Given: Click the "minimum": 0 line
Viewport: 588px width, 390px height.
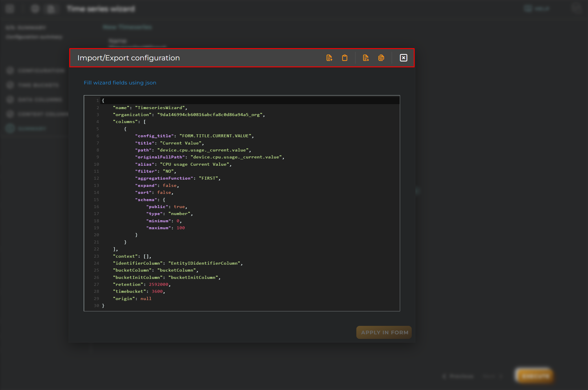Looking at the screenshot, I should pyautogui.click(x=164, y=221).
